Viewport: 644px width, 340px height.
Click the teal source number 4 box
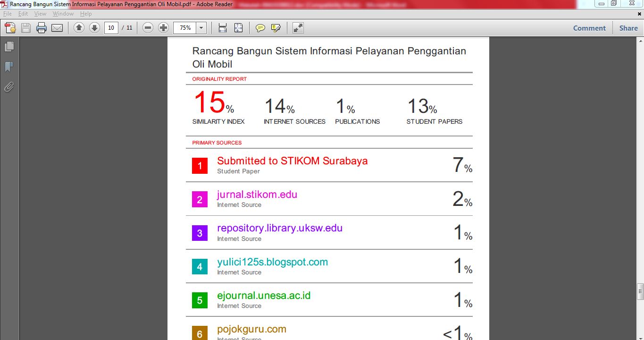(x=200, y=267)
